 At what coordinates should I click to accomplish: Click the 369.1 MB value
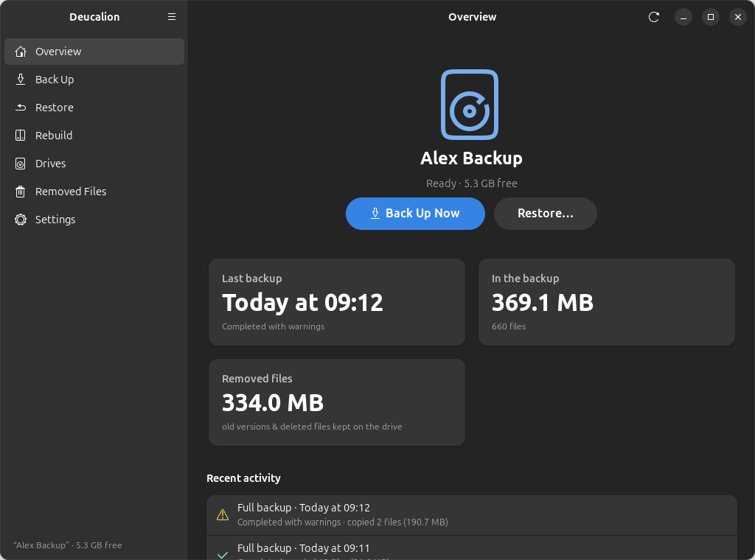click(x=543, y=303)
